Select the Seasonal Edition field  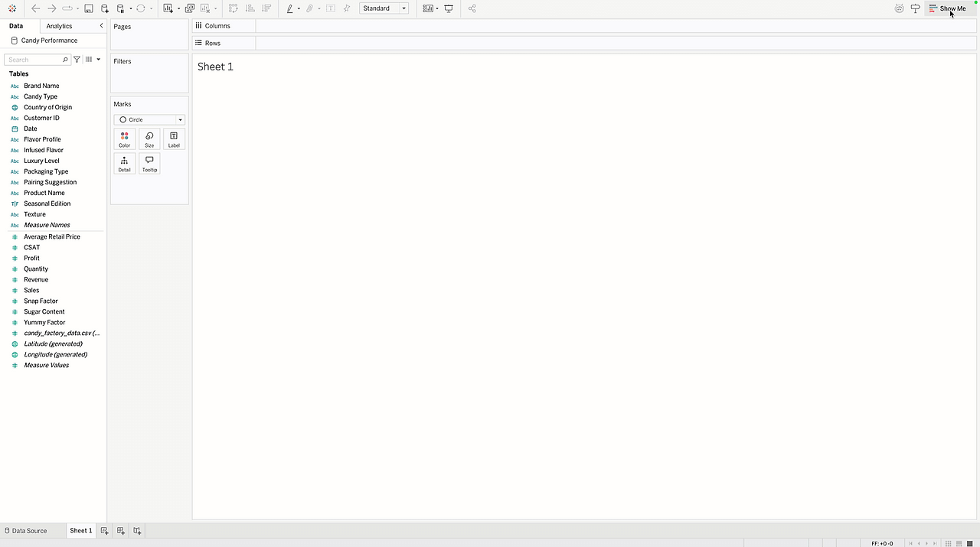pyautogui.click(x=47, y=203)
